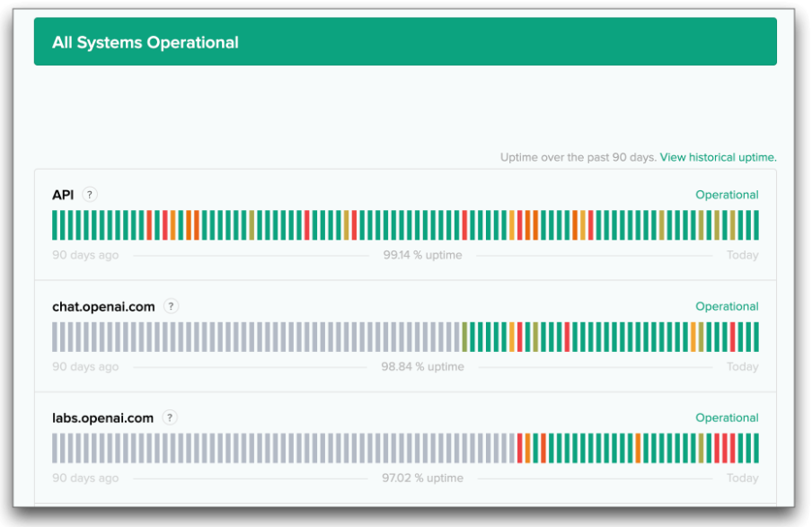Click first colored bar in chat.openai.com row
Screen dimensions: 812x527
tap(464, 337)
